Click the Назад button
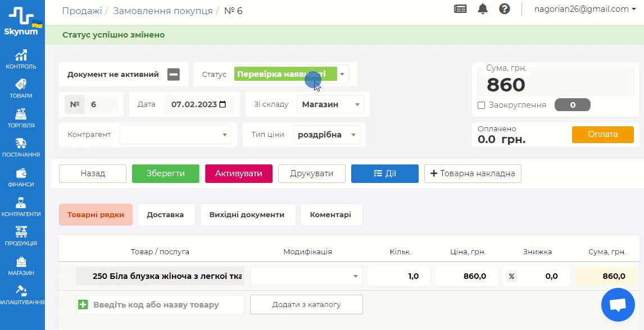Image resolution: width=644 pixels, height=330 pixels. [93, 173]
